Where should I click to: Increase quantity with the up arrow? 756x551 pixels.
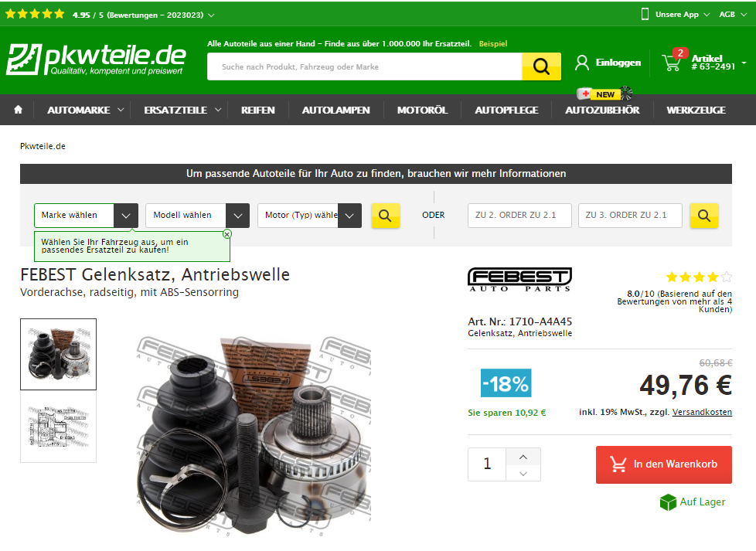(x=523, y=457)
